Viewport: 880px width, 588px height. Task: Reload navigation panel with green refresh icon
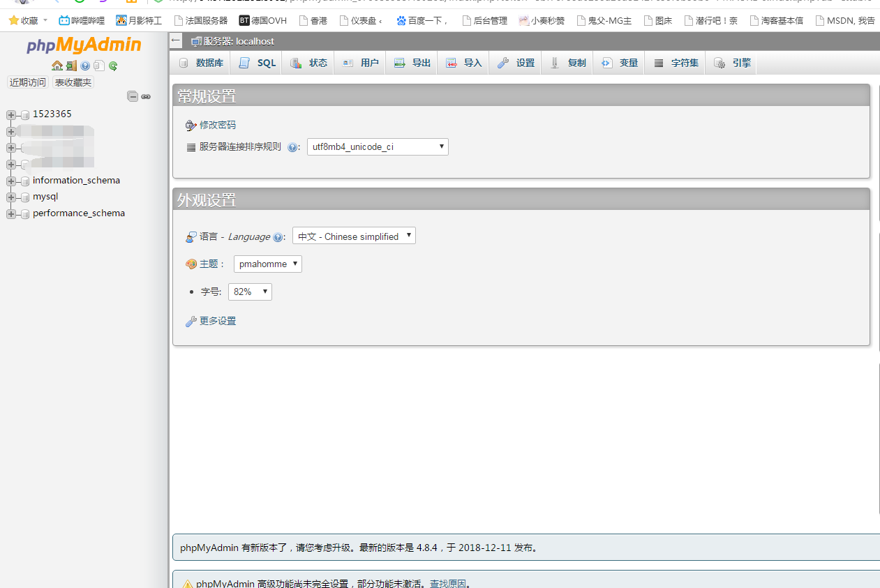[x=113, y=66]
